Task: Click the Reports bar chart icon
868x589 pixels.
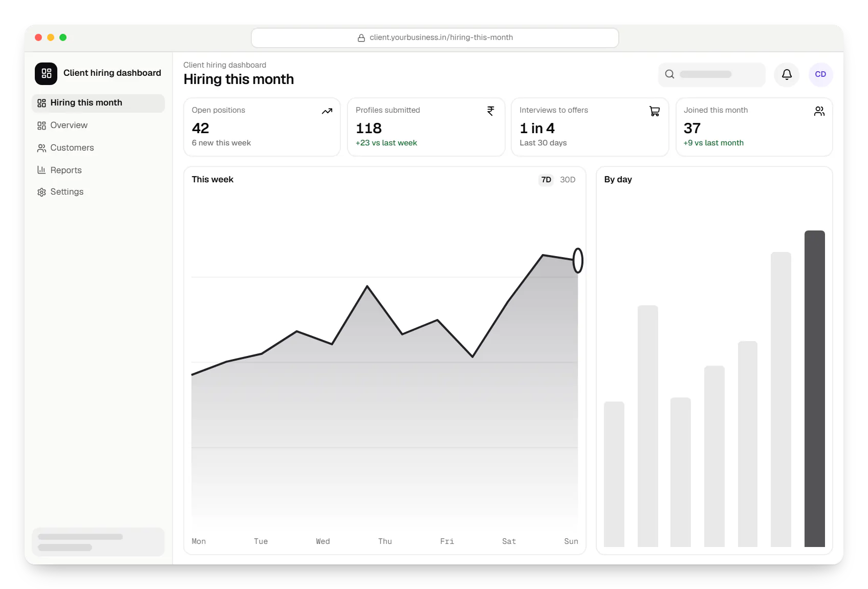Action: [41, 170]
